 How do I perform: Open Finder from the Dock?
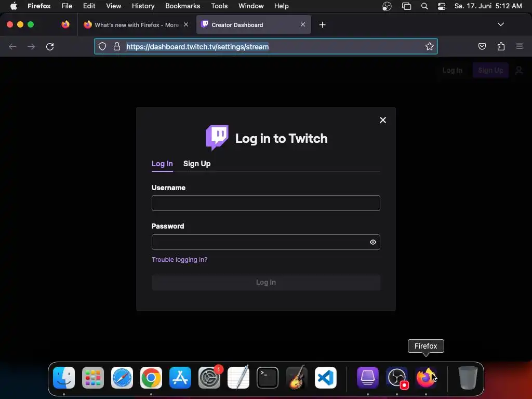click(64, 378)
